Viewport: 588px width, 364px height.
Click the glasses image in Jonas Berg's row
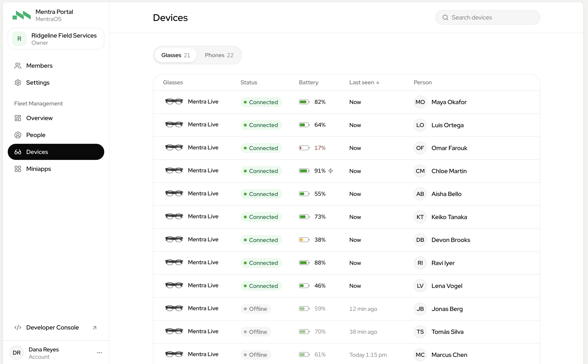click(174, 308)
